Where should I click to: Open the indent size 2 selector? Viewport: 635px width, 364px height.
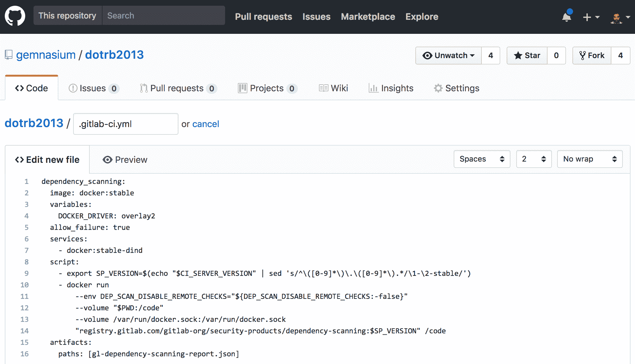pos(534,159)
